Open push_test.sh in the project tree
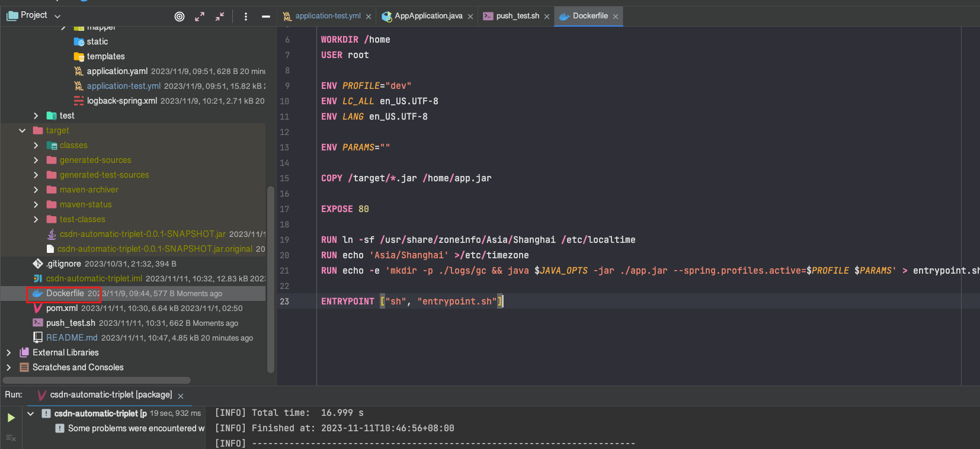The width and height of the screenshot is (980, 449). (71, 323)
